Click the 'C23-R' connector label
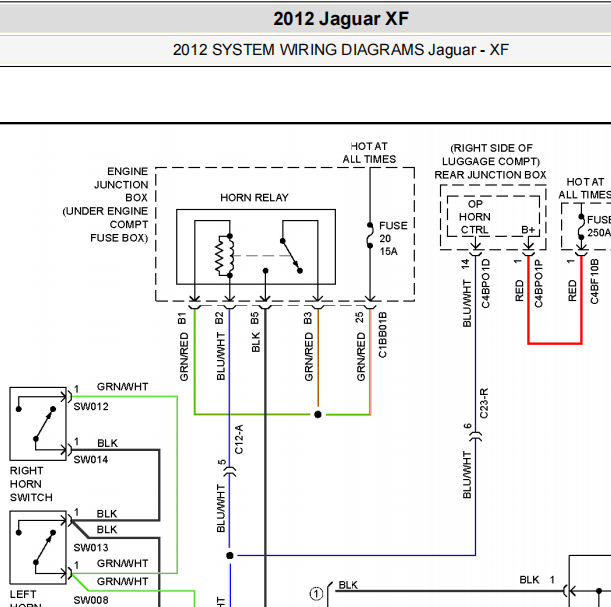Viewport: 611px width, 607px height. click(x=484, y=403)
